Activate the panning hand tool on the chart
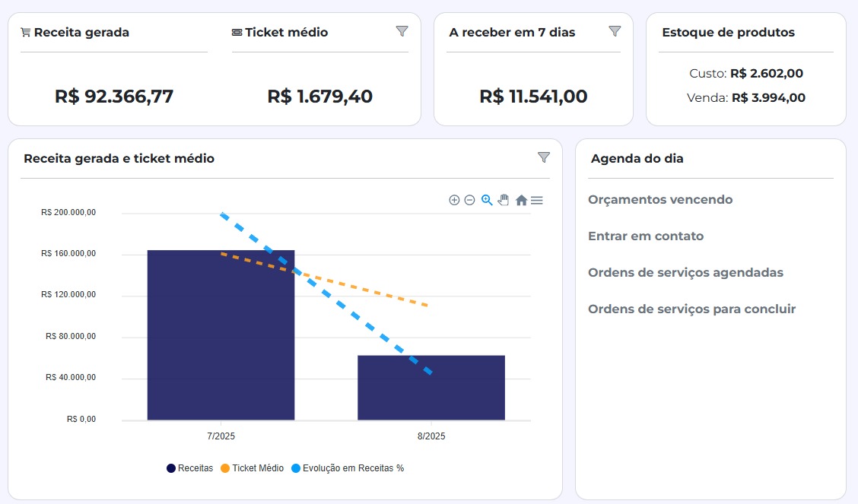This screenshot has width=858, height=504. point(504,200)
